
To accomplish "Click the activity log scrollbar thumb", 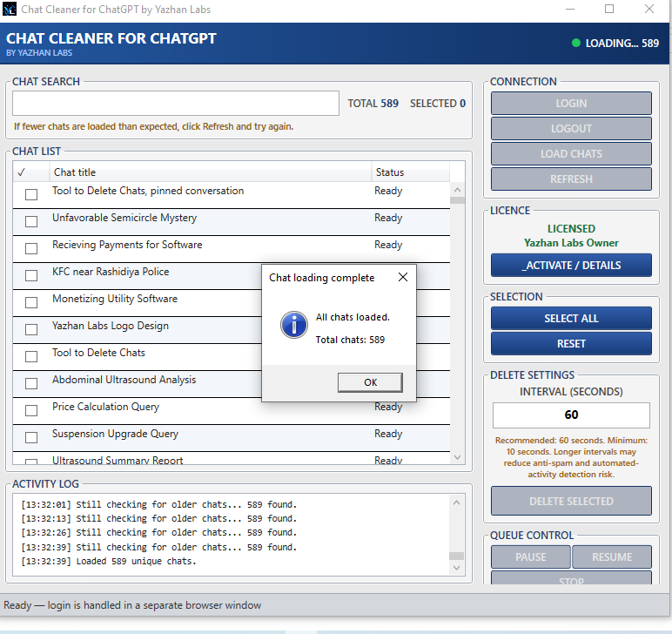I will pos(456,556).
